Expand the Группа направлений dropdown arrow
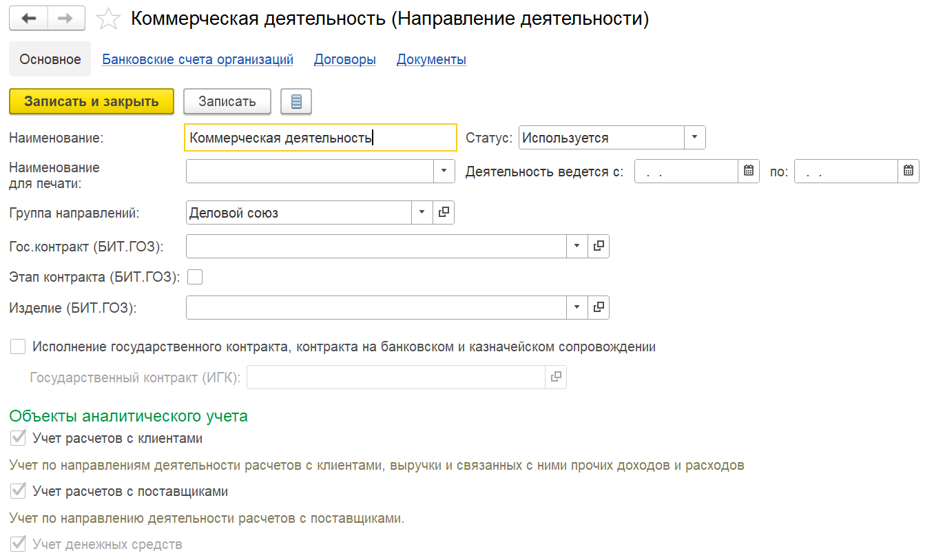This screenshot has width=934, height=560. click(x=422, y=213)
